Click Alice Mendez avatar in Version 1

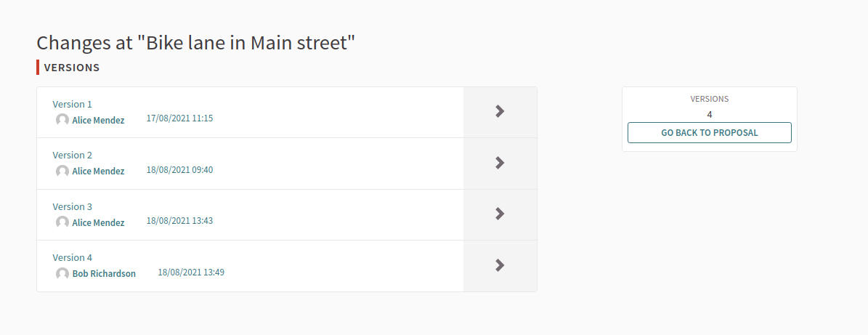(x=62, y=120)
